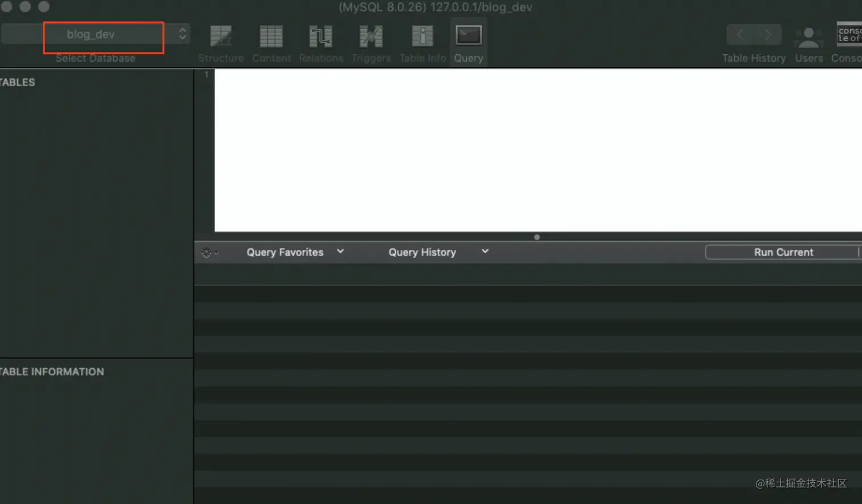
Task: Open the Structure view
Action: [x=221, y=43]
